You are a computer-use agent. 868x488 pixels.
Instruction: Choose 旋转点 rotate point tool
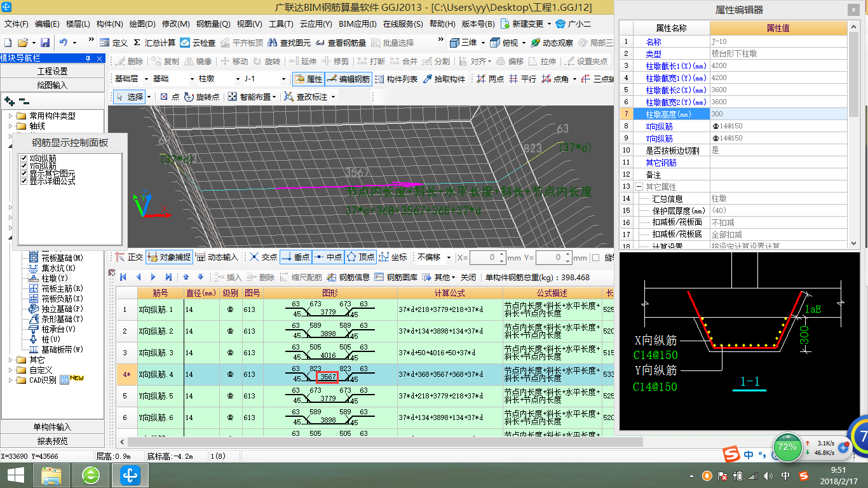click(x=201, y=97)
